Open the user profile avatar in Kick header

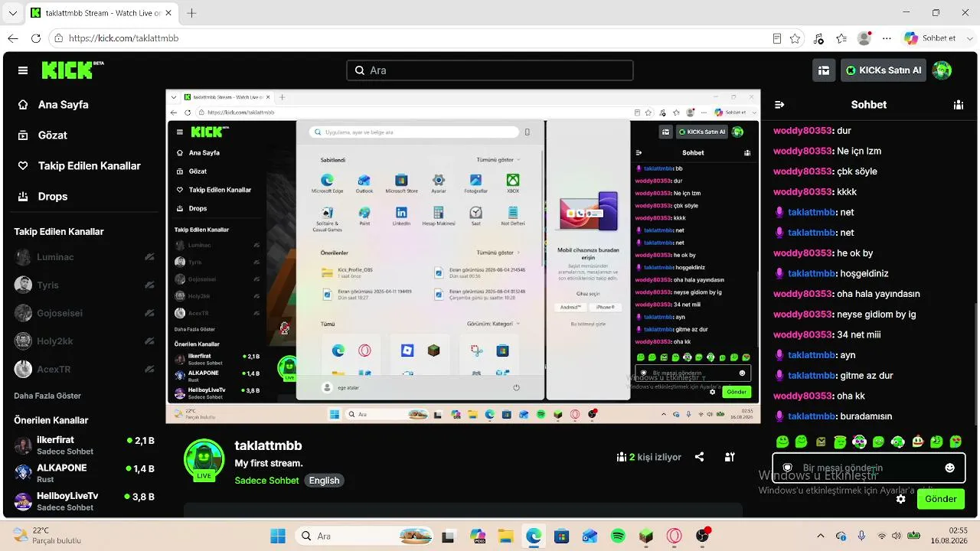click(942, 70)
